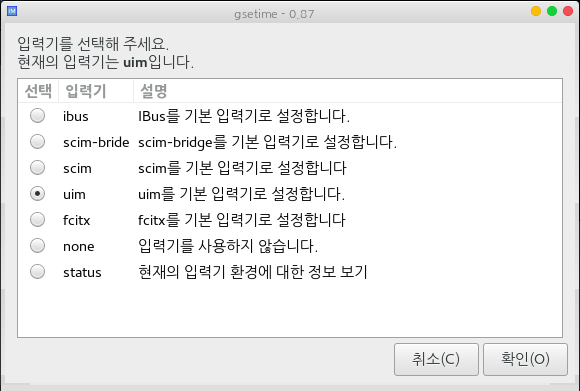Viewport: 580px width, 391px height.
Task: Click the none row label
Action: [x=79, y=246]
